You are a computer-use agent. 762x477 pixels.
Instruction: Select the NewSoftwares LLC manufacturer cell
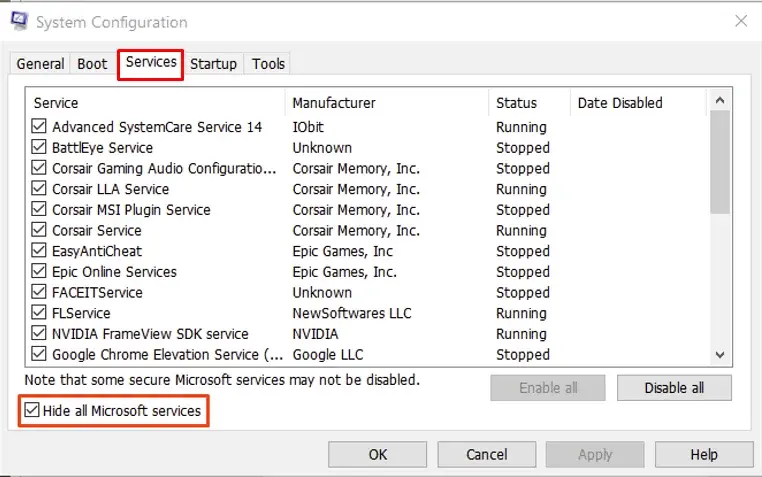352,313
